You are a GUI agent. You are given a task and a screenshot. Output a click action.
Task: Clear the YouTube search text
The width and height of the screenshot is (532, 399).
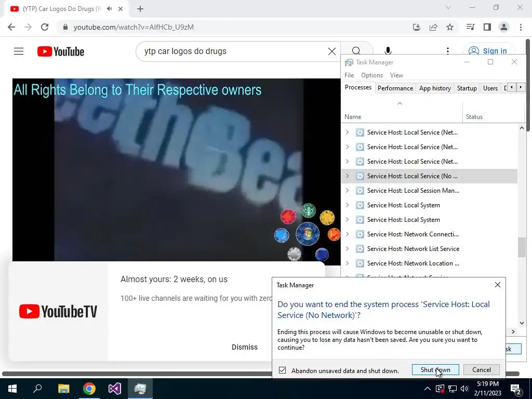[332, 51]
